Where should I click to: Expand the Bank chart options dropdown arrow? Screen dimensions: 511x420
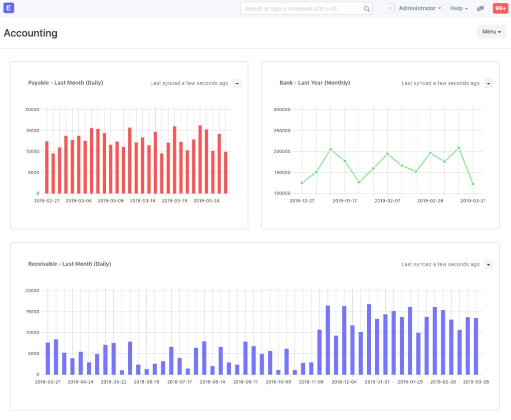coord(489,83)
